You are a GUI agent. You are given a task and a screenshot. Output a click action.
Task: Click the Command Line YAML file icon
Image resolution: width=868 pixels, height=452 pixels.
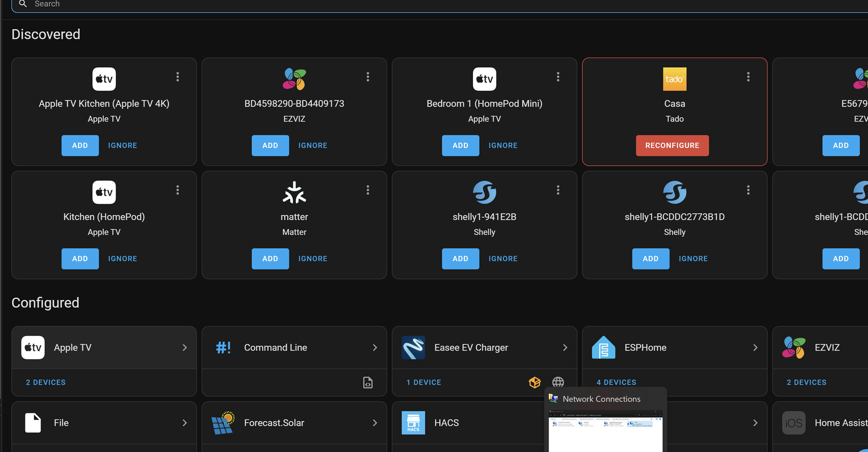point(368,383)
